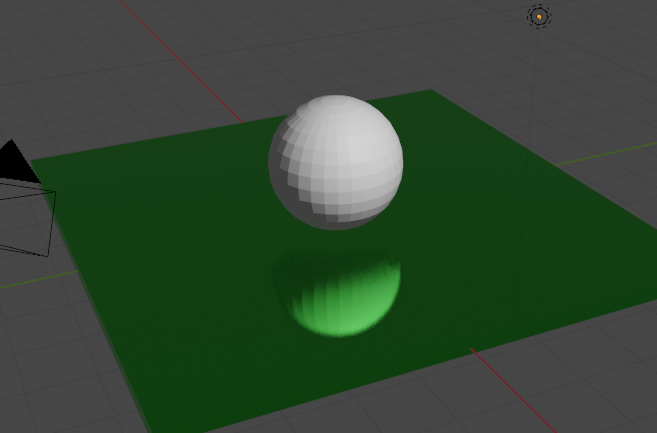Select the orange point lamp icon
Viewport: 657px width, 433px height.
pos(539,16)
